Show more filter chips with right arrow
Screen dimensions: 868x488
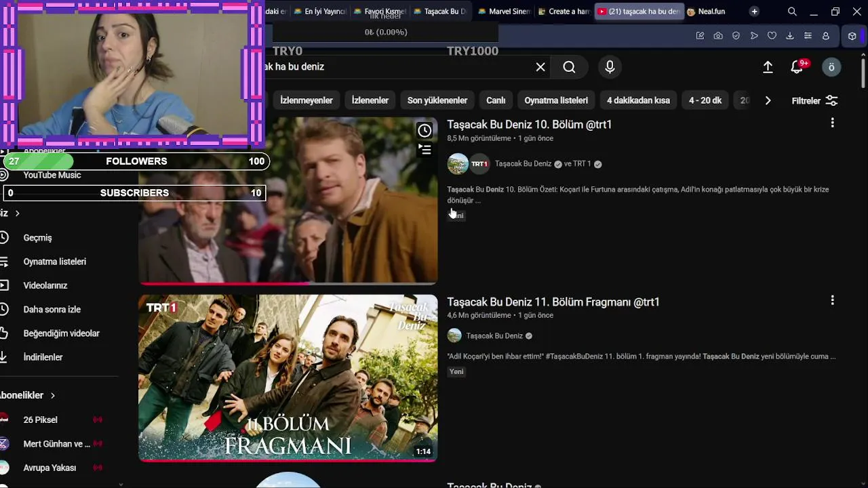click(768, 100)
